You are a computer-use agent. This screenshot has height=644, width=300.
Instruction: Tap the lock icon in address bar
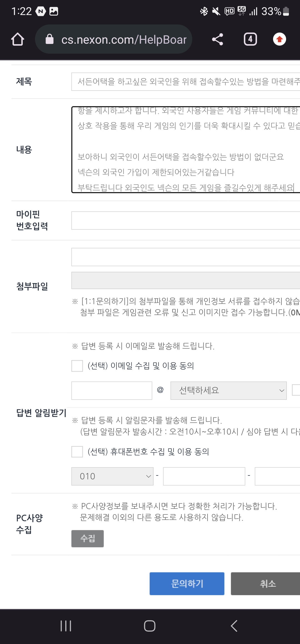click(x=49, y=39)
